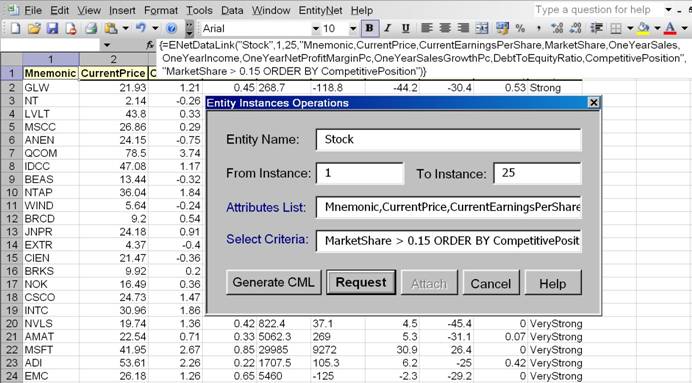Close the Entity Instances Operations dialog

point(594,103)
